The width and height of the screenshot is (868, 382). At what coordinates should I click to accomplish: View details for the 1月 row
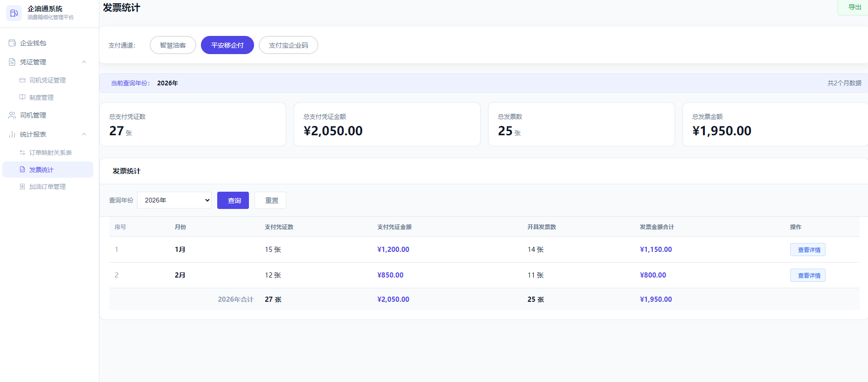click(808, 250)
